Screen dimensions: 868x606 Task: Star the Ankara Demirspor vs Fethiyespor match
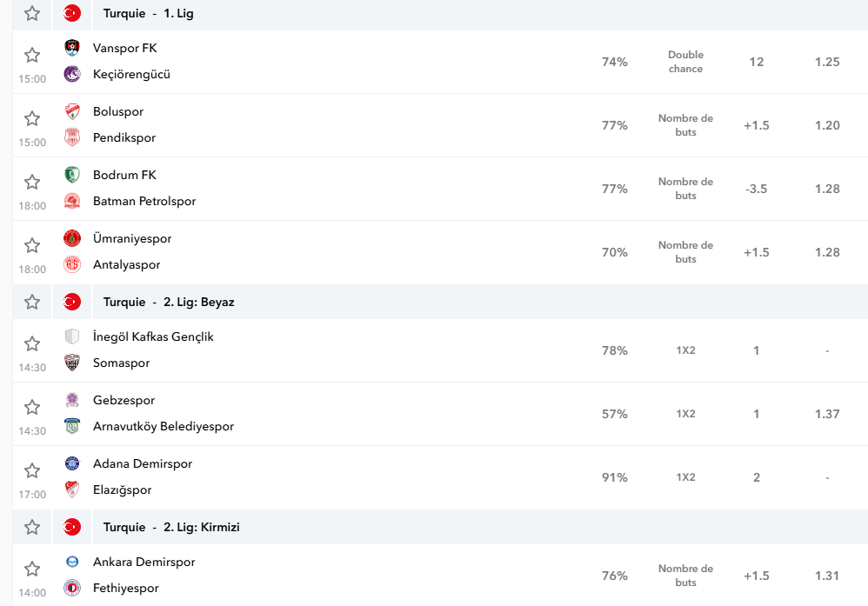pyautogui.click(x=32, y=569)
